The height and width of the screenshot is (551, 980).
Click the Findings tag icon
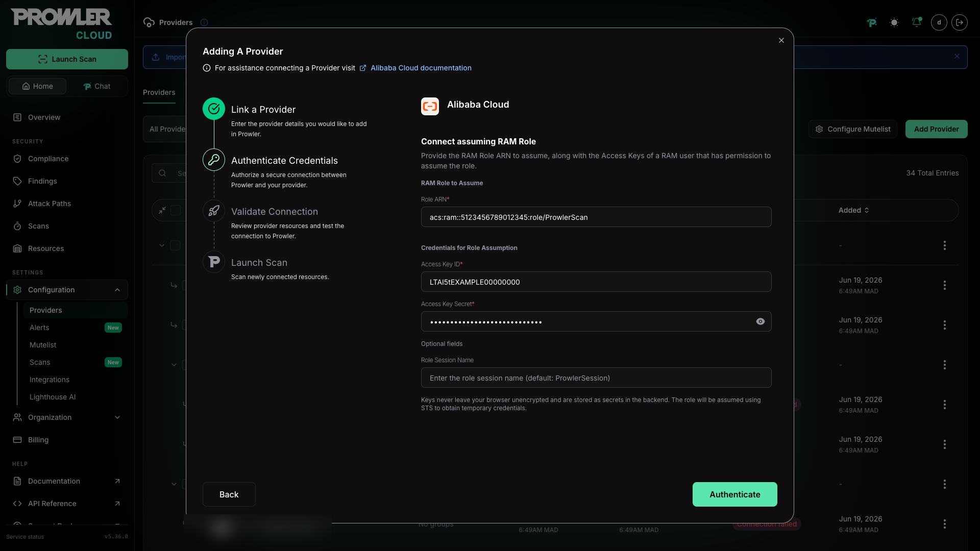pyautogui.click(x=17, y=181)
